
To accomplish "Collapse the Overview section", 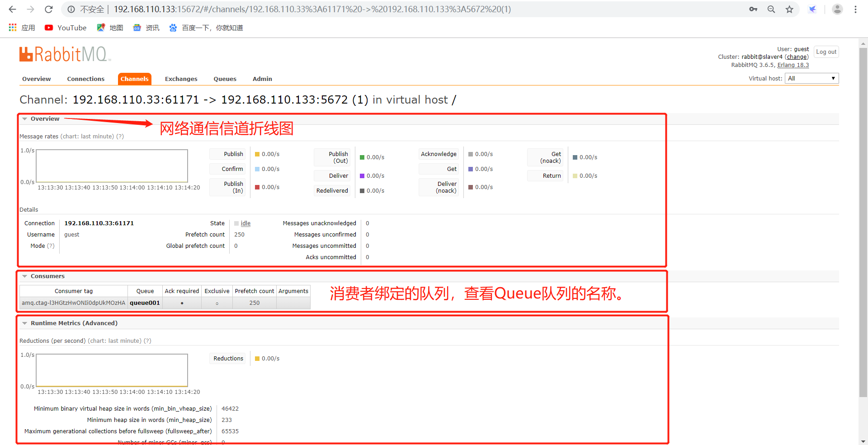I will 41,119.
